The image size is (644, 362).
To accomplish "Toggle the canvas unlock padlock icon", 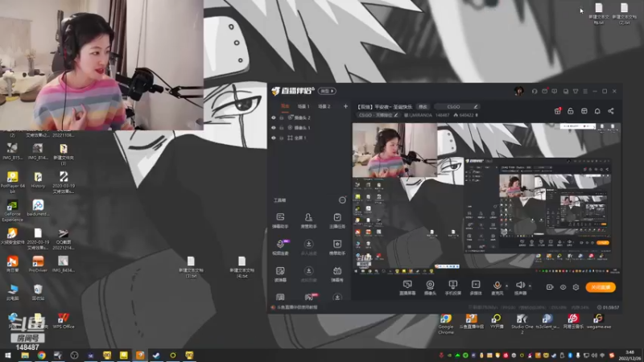I will pyautogui.click(x=571, y=111).
